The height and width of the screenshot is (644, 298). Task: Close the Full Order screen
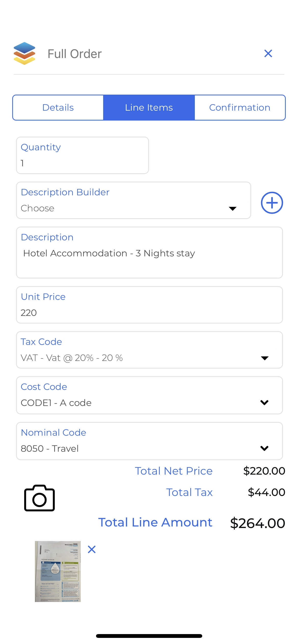click(268, 53)
